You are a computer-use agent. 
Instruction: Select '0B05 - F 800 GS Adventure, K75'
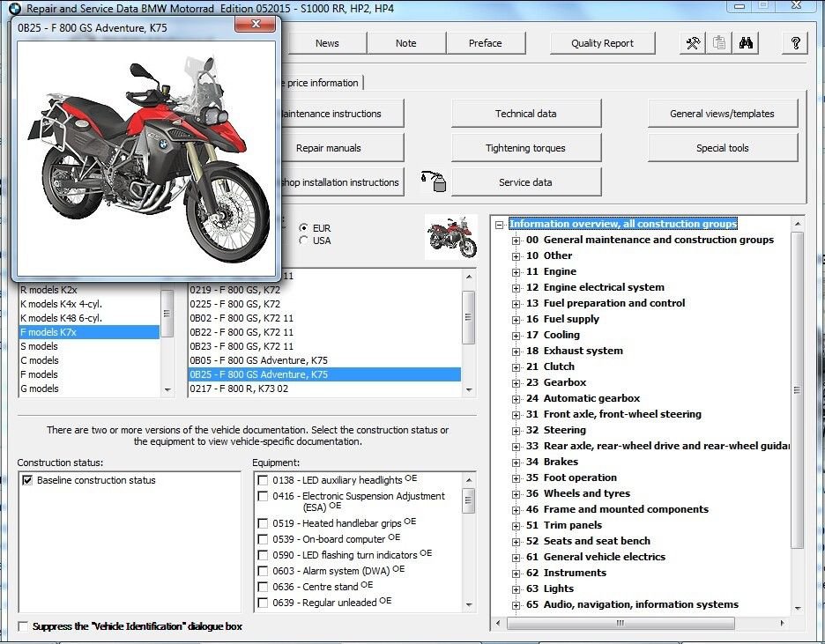[324, 360]
